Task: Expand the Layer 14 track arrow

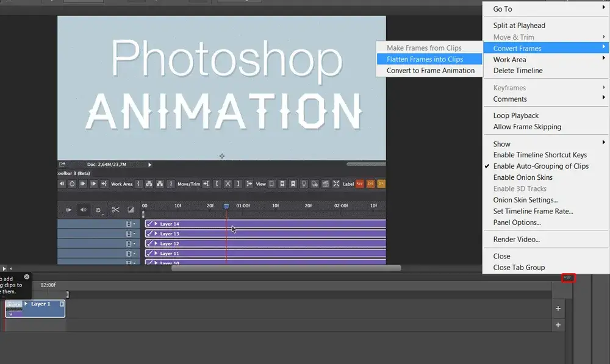Action: (157, 223)
